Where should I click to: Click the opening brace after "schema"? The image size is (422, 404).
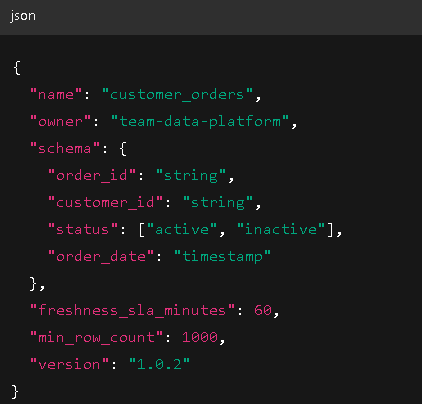[123, 149]
